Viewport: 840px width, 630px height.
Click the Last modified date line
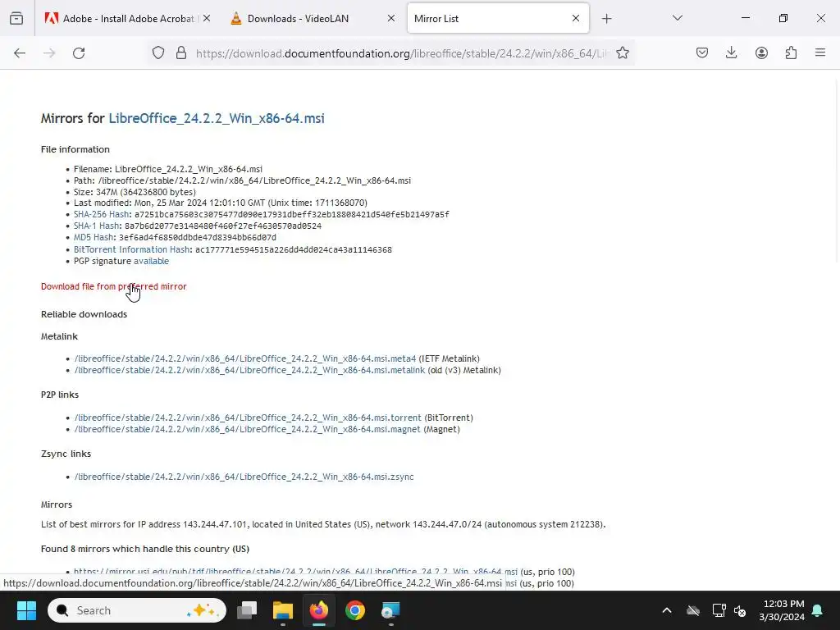point(220,203)
